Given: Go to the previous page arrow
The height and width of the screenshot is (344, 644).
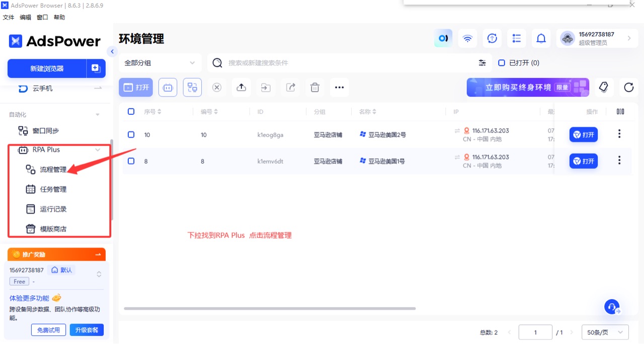Looking at the screenshot, I should point(509,332).
